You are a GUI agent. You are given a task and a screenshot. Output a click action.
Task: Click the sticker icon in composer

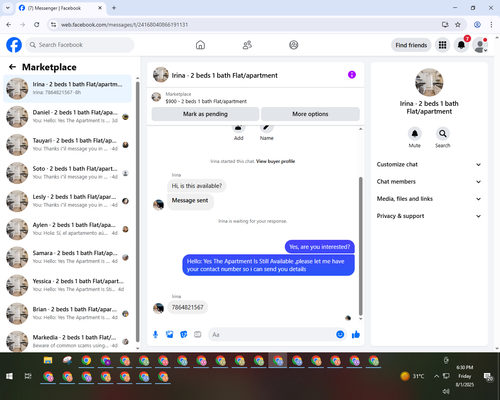coord(184,334)
